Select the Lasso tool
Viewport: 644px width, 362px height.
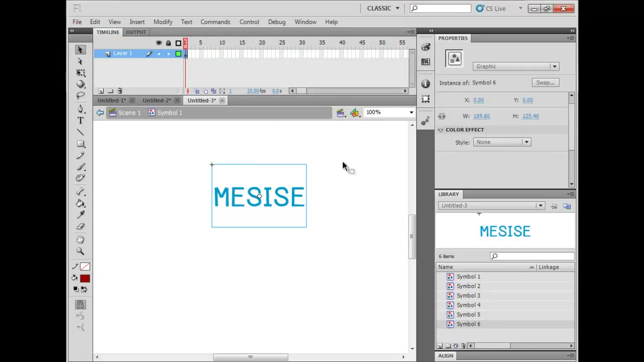coord(80,96)
